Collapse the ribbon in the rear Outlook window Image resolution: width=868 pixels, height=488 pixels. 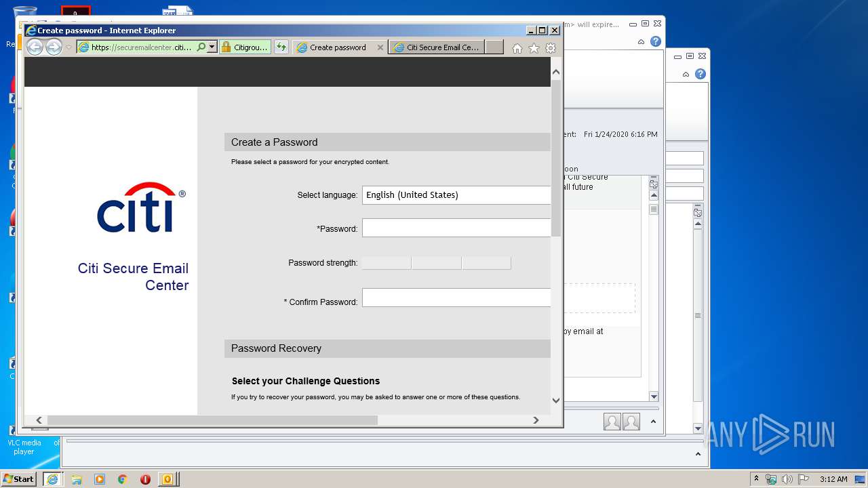point(686,75)
